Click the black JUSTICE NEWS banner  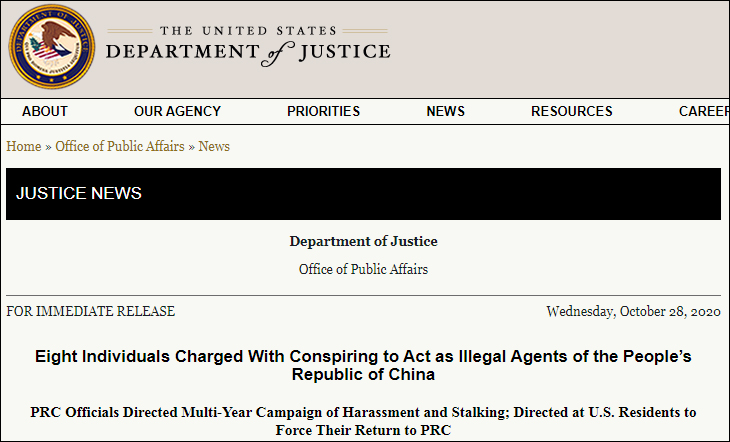(x=363, y=193)
